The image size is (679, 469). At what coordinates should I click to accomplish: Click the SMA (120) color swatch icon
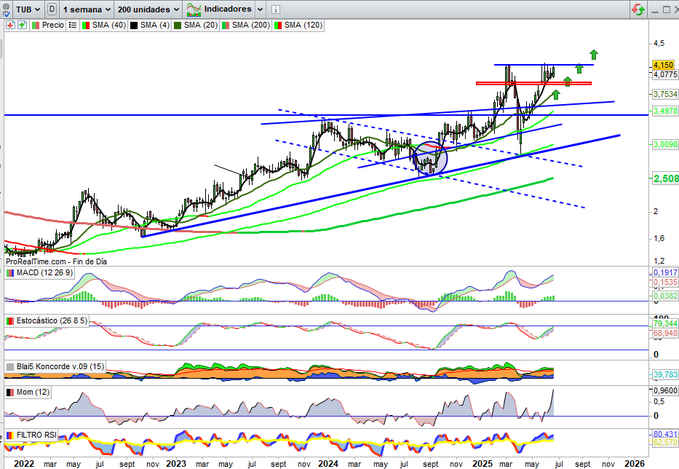(278, 25)
